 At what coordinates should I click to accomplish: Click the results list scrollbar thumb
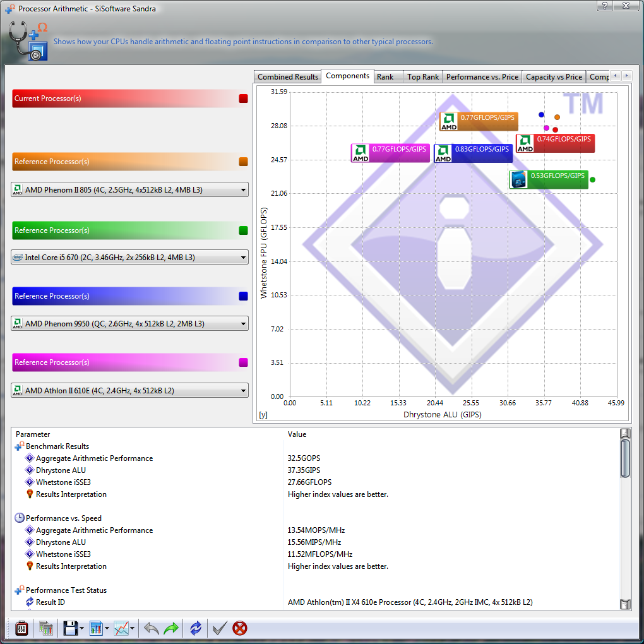click(624, 458)
